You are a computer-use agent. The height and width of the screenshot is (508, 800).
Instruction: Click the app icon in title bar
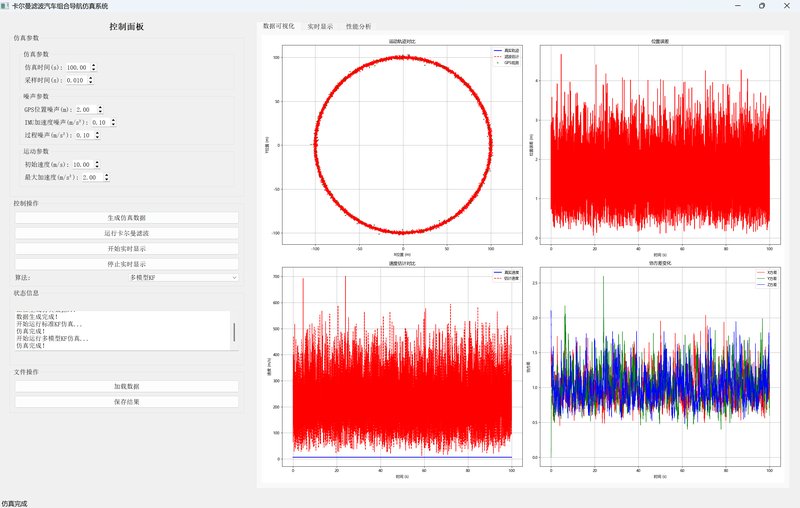click(6, 6)
